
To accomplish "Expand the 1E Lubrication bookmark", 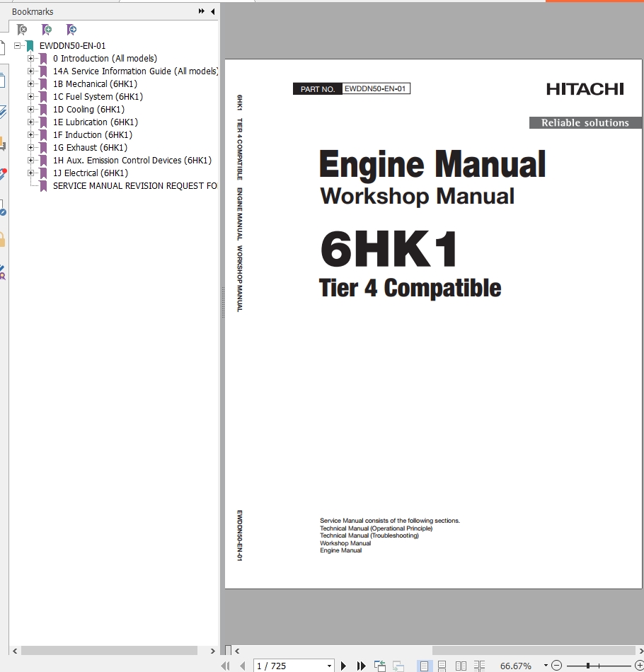I will (x=31, y=122).
